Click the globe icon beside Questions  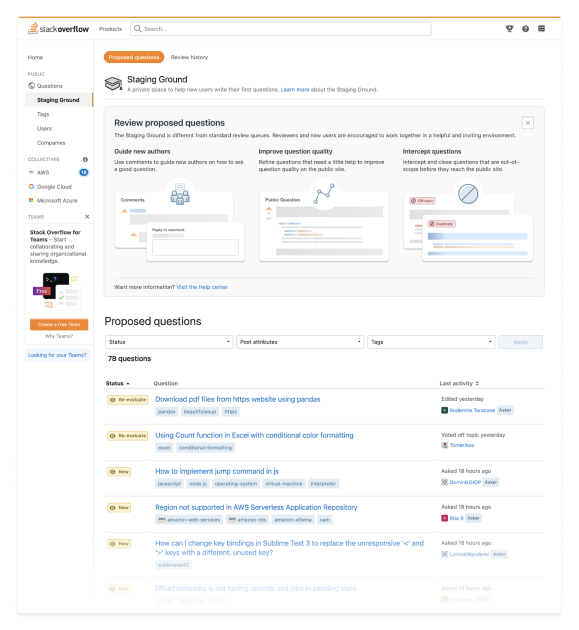click(x=31, y=86)
